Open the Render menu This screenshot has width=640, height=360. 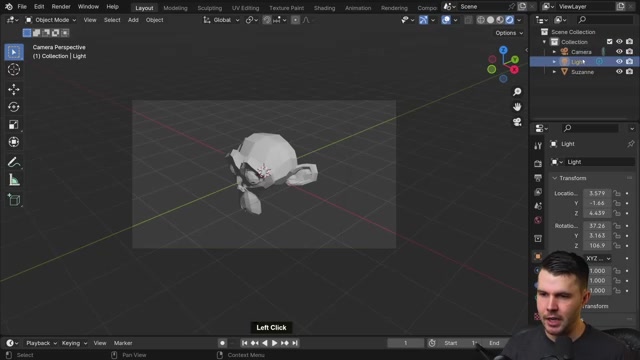[61, 7]
